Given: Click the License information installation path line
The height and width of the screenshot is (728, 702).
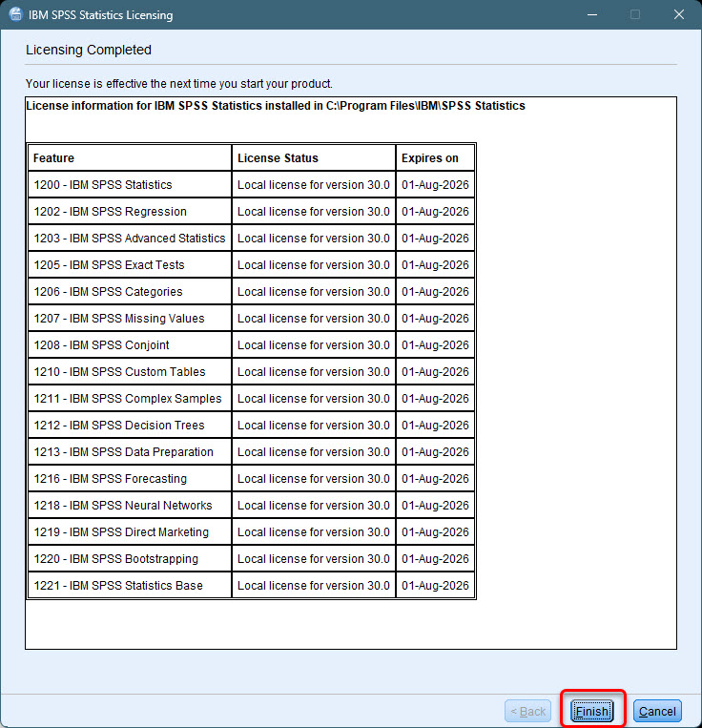Looking at the screenshot, I should pos(276,106).
